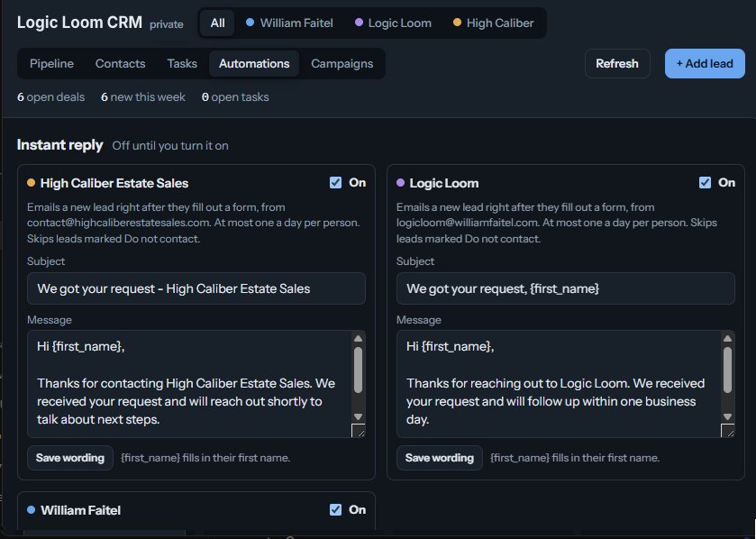
Task: Click the Logic Loom subject field
Action: 566,288
